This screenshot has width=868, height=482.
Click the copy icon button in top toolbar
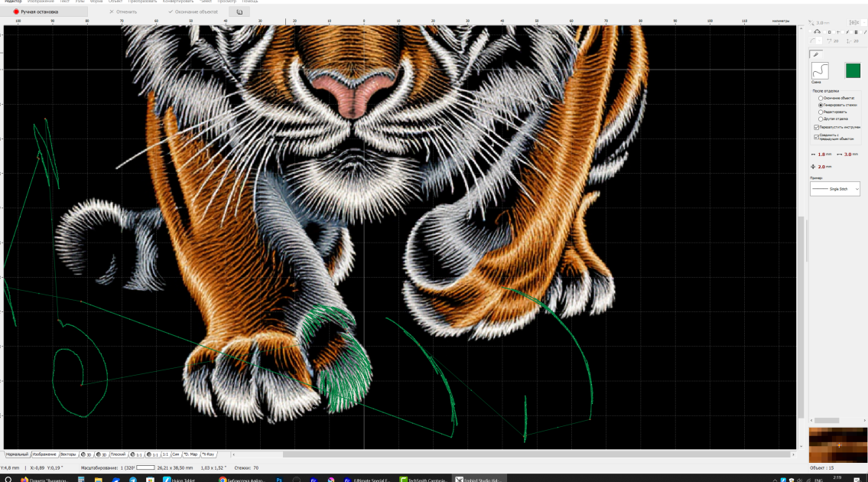click(x=239, y=11)
